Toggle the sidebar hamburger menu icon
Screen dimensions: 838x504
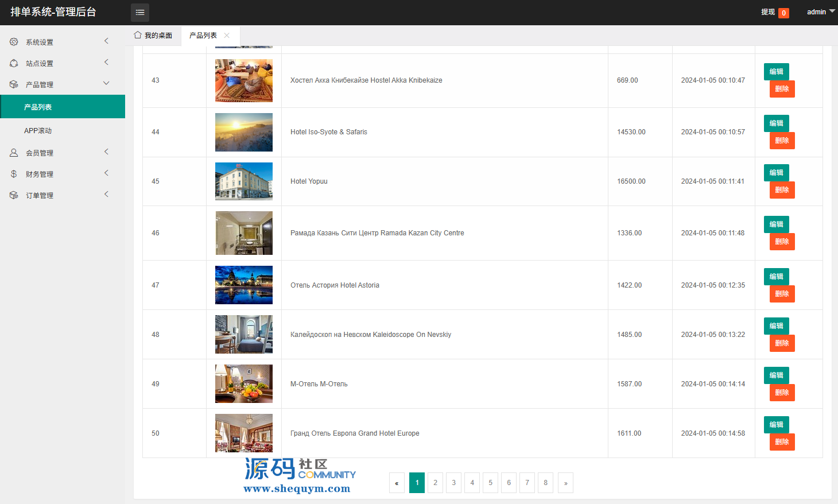[139, 12]
